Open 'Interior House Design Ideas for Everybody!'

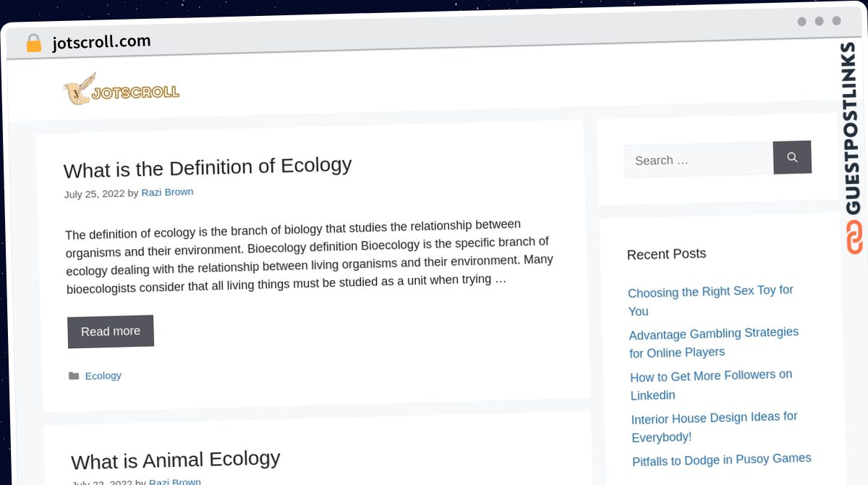[x=714, y=426]
